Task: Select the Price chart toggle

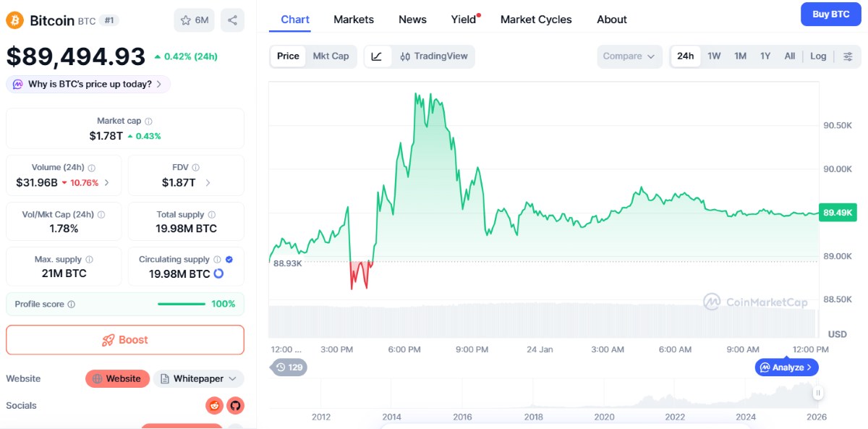Action: [x=288, y=56]
